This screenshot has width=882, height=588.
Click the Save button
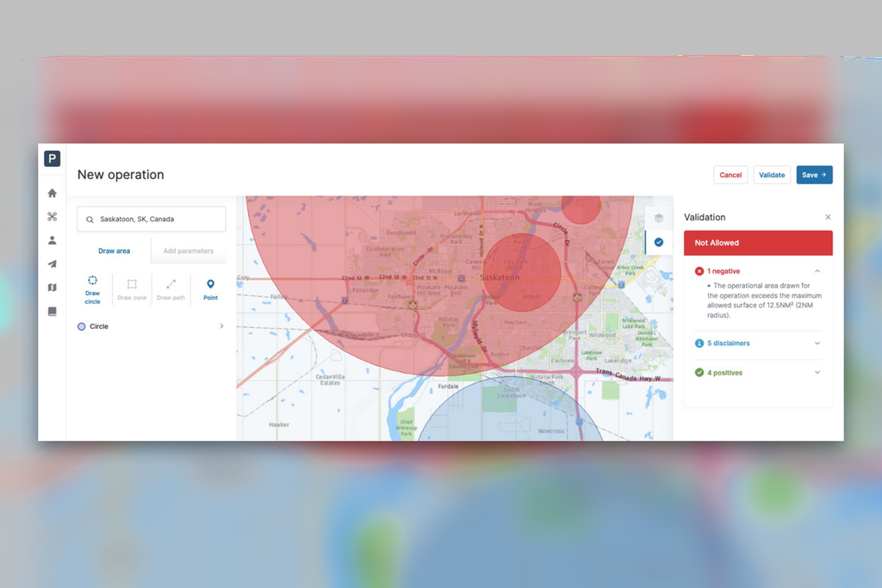point(814,175)
